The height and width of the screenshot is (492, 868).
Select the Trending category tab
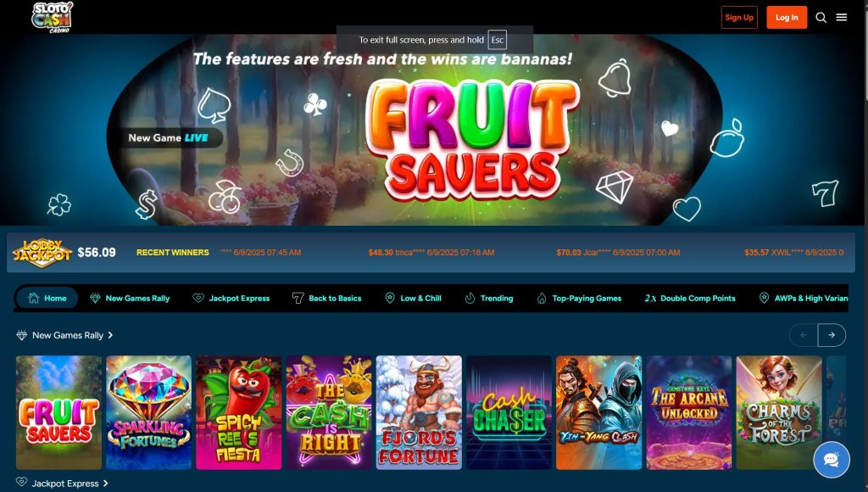[x=489, y=298]
